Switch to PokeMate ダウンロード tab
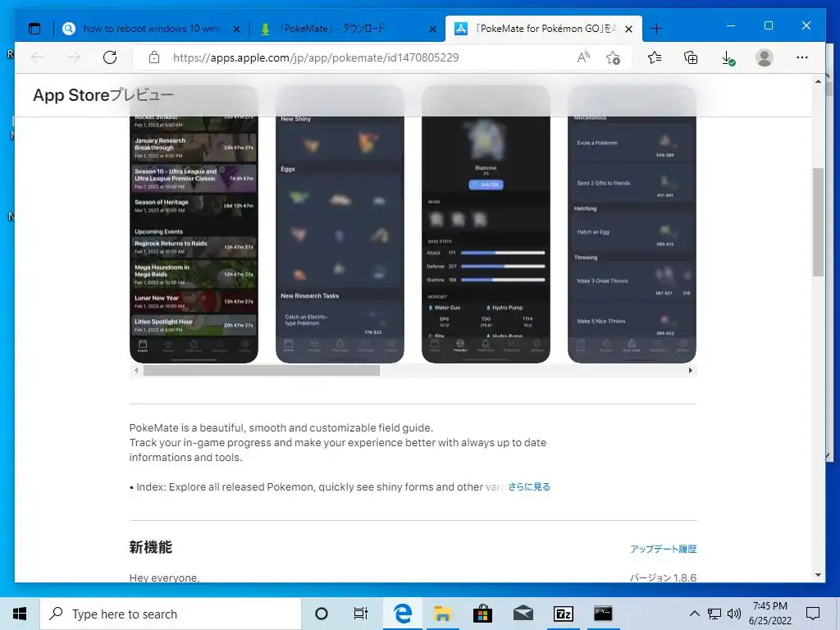Screen dimensions: 840x630 (347, 29)
